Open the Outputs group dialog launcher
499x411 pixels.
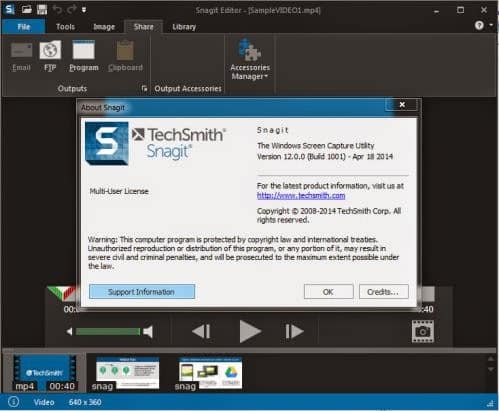pos(144,88)
